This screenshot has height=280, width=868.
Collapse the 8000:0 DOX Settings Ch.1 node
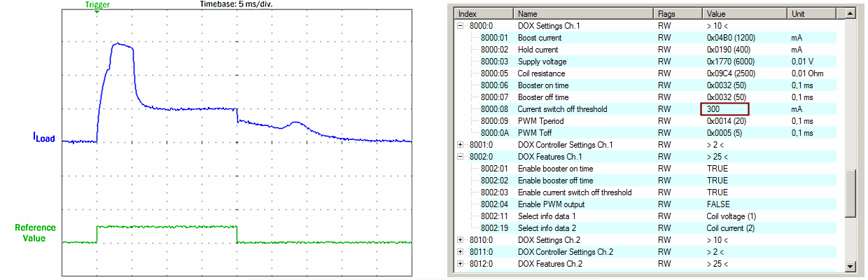point(461,26)
